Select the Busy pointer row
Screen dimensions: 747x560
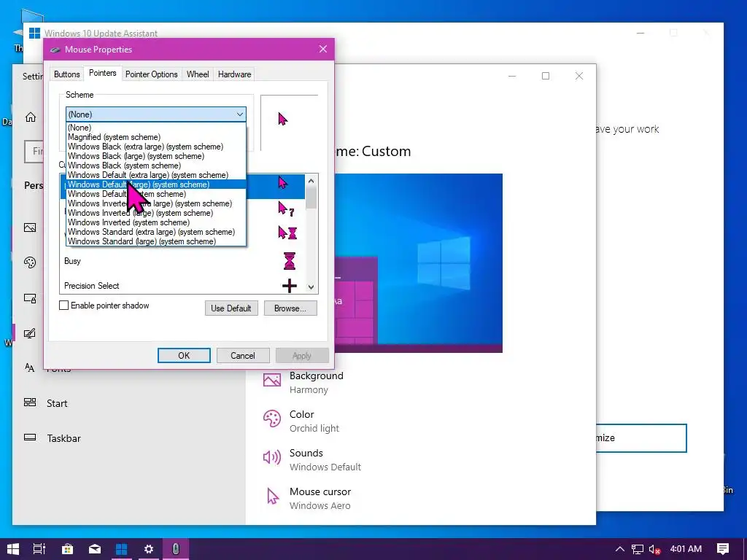183,261
